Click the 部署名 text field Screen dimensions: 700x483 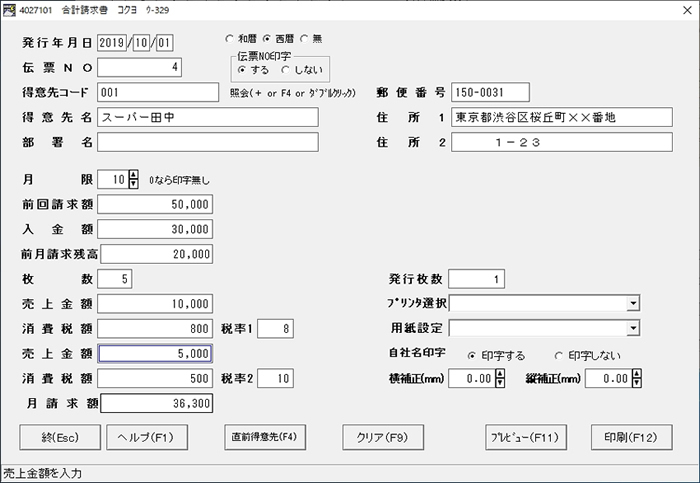[x=207, y=142]
